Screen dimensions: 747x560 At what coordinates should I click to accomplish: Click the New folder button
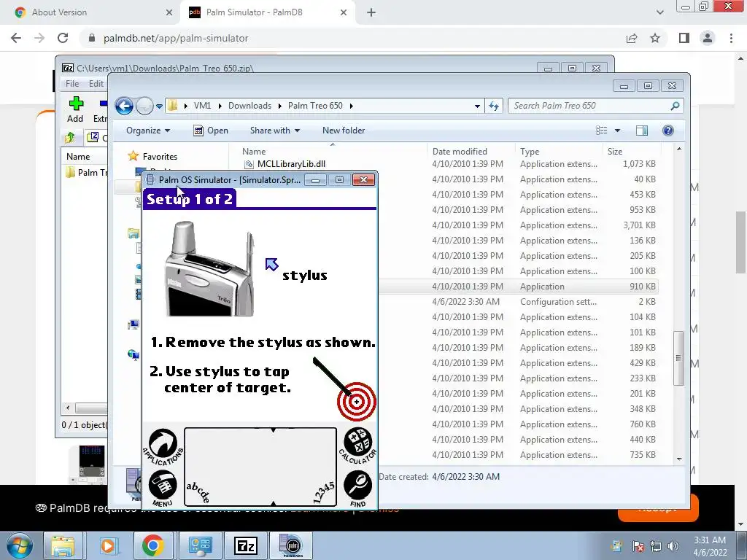[344, 131]
